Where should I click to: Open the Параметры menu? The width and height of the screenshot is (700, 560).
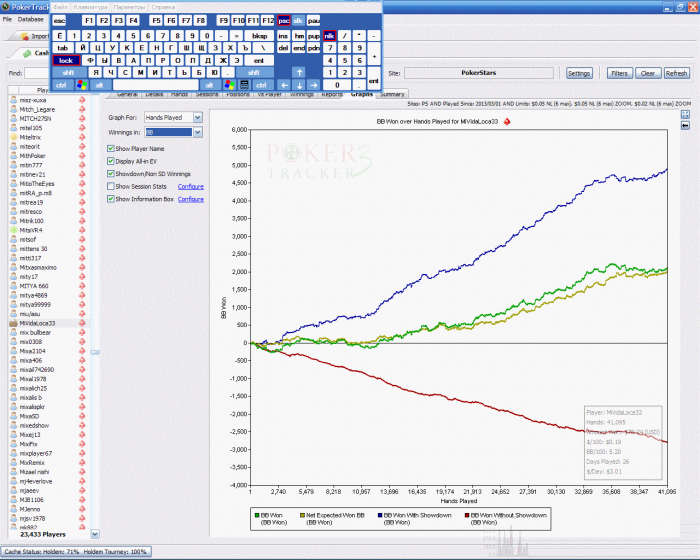click(129, 7)
